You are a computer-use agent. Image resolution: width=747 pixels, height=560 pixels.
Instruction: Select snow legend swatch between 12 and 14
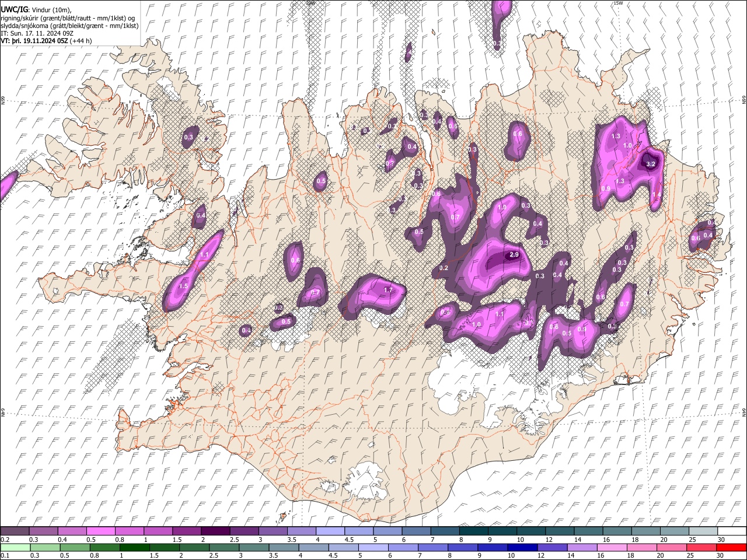560,531
